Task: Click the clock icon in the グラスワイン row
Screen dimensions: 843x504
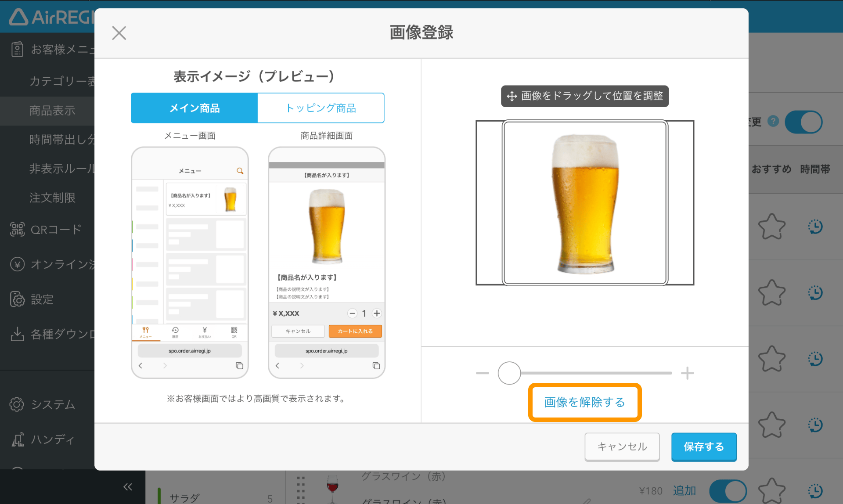Action: tap(815, 491)
